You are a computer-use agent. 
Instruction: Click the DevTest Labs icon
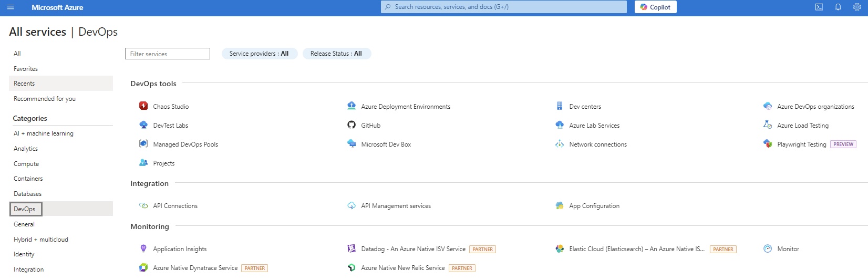(143, 125)
